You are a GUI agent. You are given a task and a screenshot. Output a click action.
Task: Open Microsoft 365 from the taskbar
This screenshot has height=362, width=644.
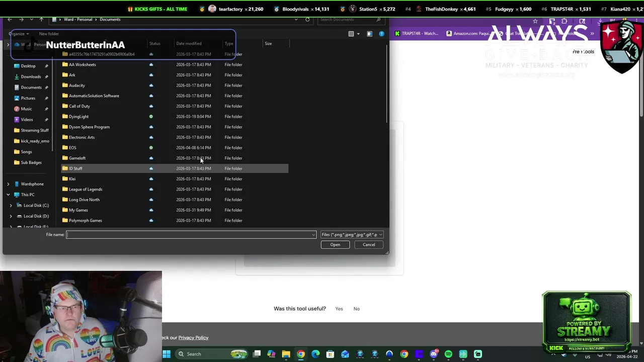(x=271, y=354)
